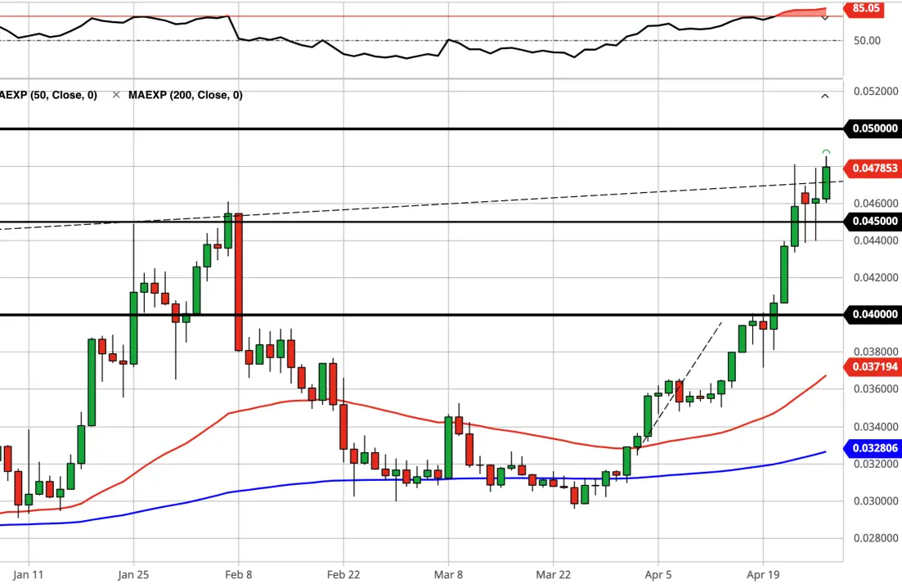Click the Mar 8 date label
Screen dimensions: 902x588
(x=449, y=575)
